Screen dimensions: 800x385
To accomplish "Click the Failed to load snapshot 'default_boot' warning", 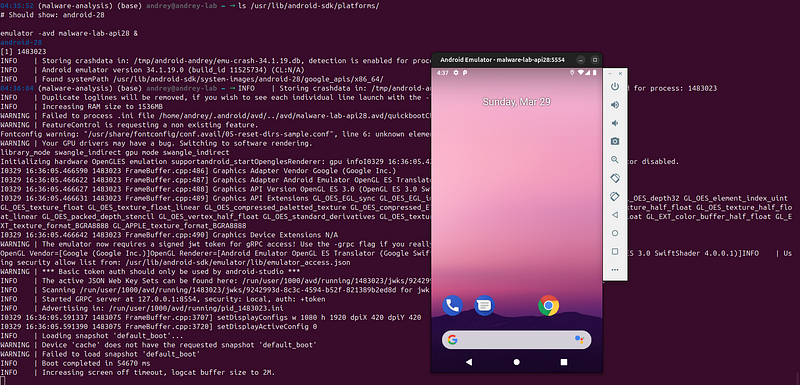I will click(x=100, y=354).
